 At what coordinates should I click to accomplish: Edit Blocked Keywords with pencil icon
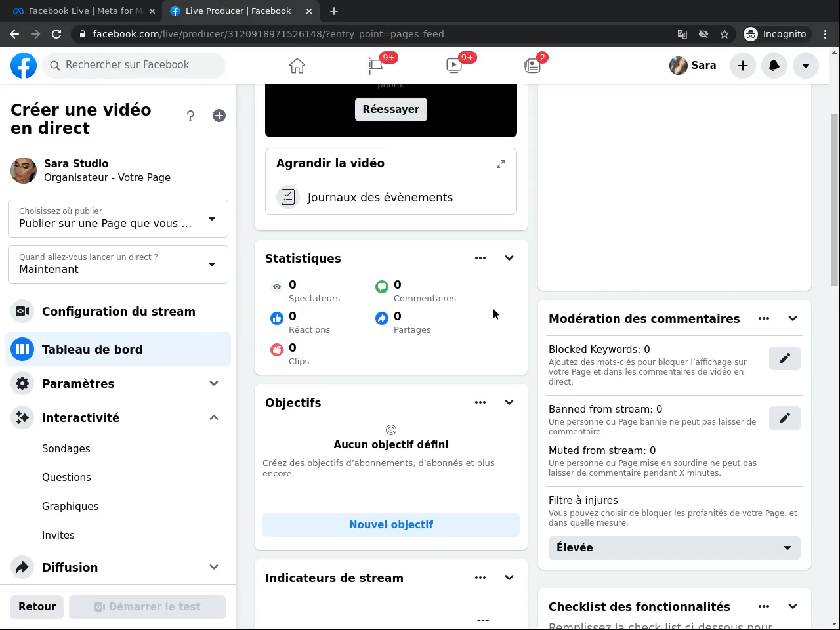tap(785, 358)
